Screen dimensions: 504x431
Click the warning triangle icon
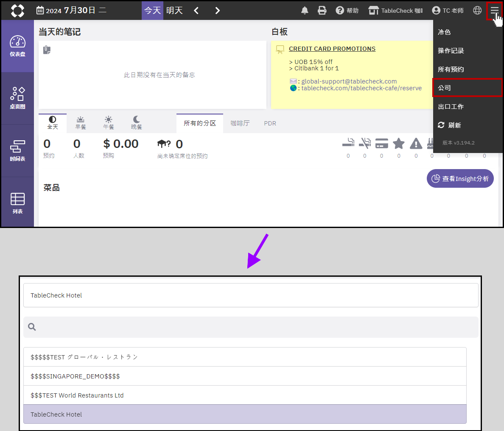(x=416, y=144)
